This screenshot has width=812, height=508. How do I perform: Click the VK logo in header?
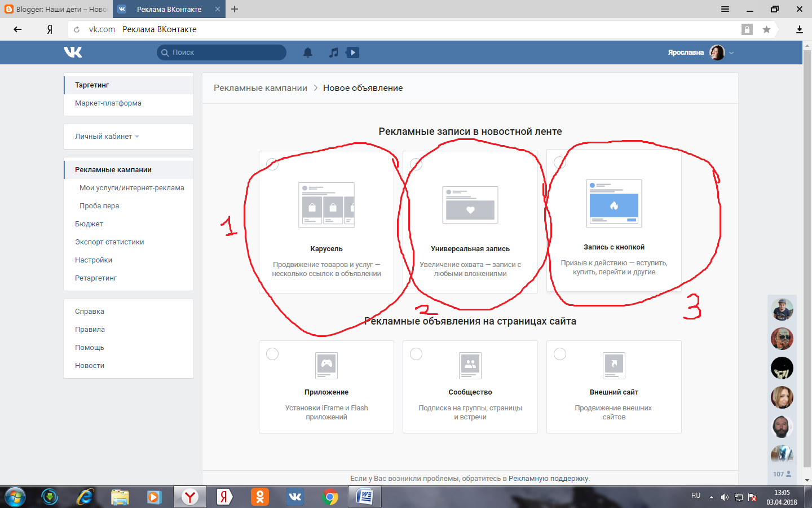(73, 52)
